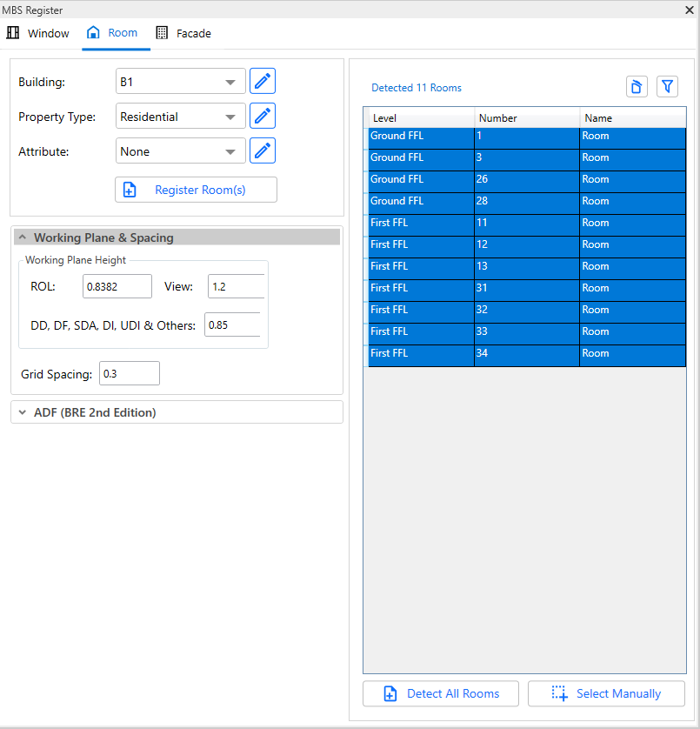Edit Property Type via pencil icon
Screen dimensions: 700x729
coord(262,116)
